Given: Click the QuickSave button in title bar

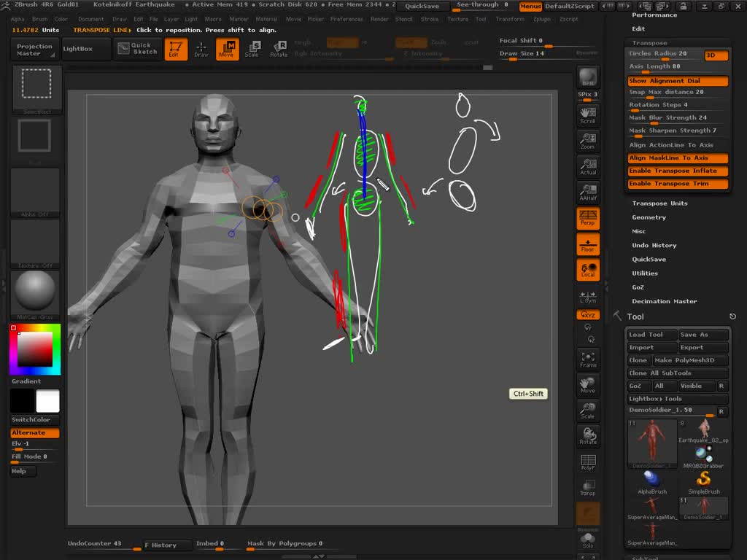Looking at the screenshot, I should (x=422, y=6).
